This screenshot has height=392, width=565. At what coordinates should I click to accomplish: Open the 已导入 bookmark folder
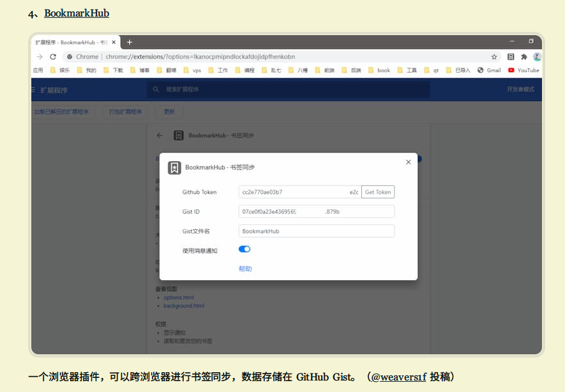458,70
